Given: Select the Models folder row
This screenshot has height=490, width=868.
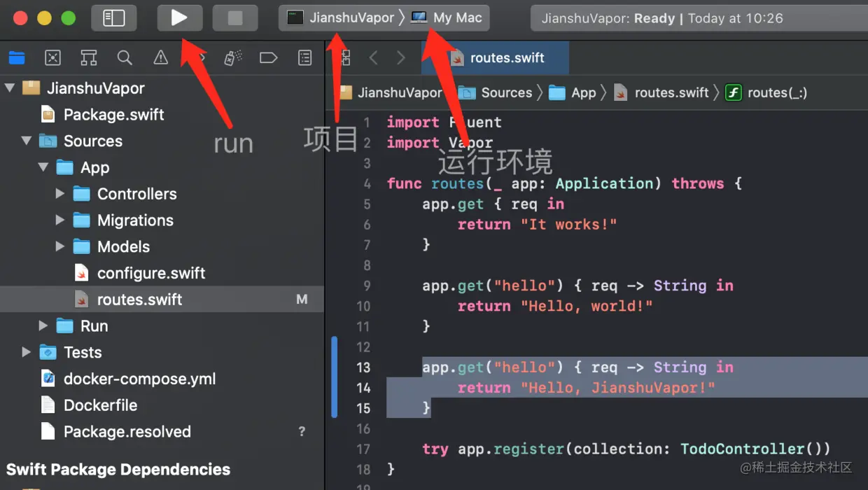Looking at the screenshot, I should (x=162, y=246).
